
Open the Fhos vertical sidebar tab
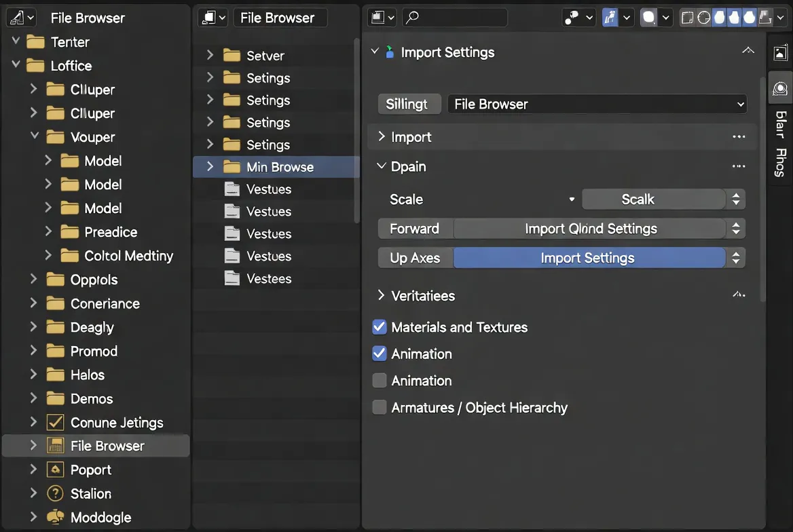pos(780,162)
